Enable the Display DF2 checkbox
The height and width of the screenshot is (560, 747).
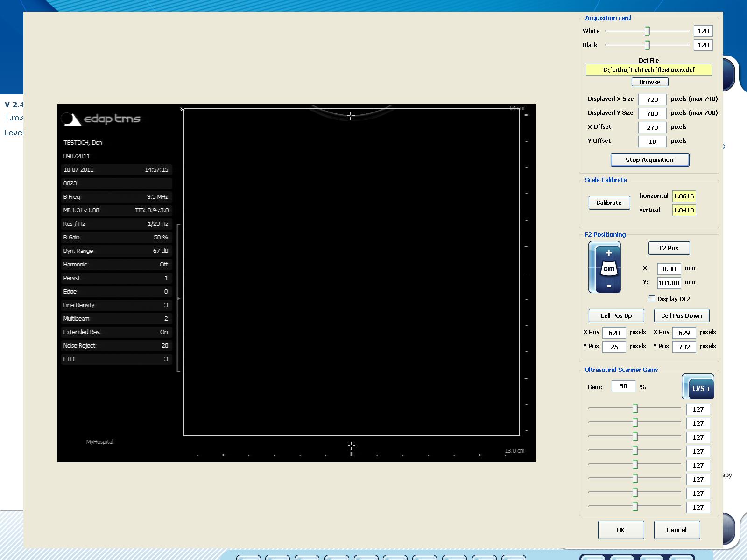652,299
